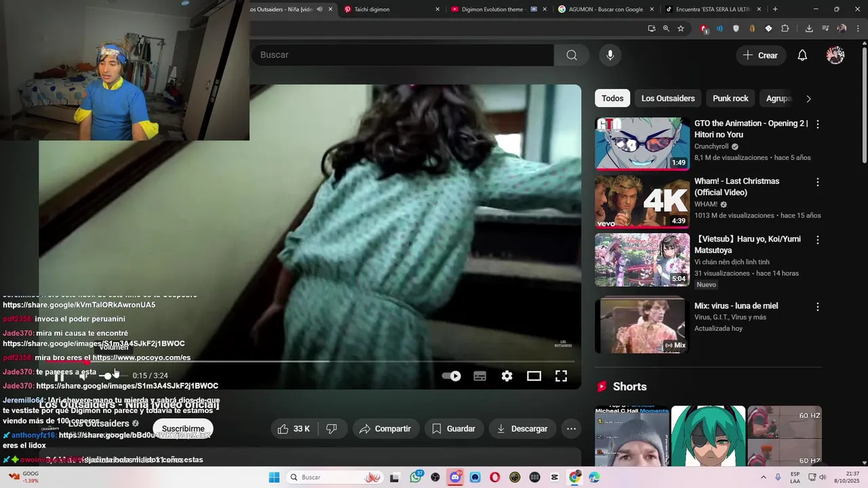Open the YouTube account avatar menu
868x488 pixels.
click(835, 56)
